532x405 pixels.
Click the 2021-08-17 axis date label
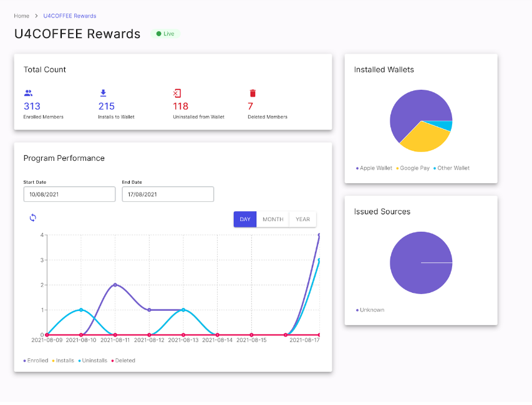pos(304,340)
